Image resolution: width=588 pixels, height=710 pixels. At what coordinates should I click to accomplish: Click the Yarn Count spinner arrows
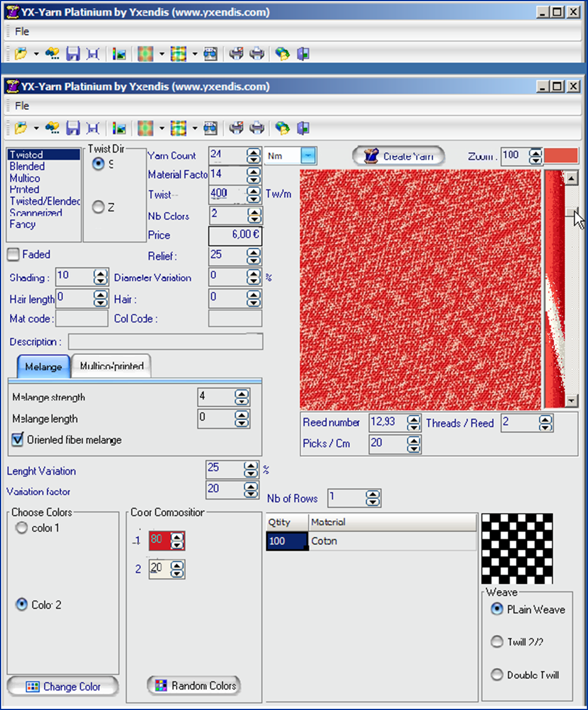tap(254, 156)
